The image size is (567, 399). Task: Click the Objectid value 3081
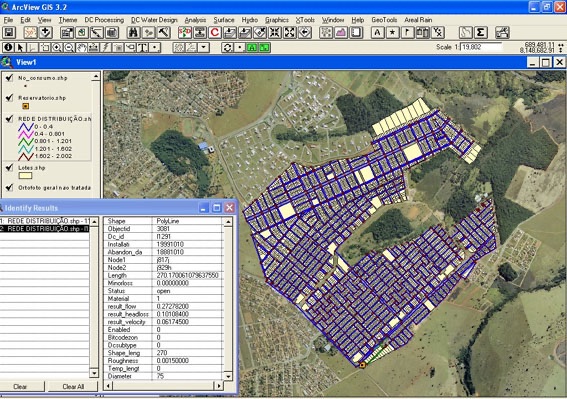[163, 229]
